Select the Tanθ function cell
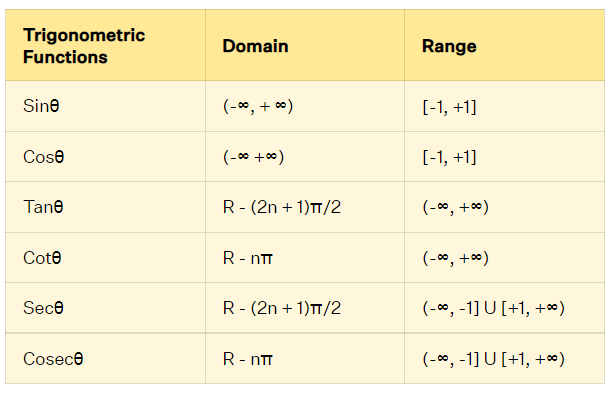Screen dimensions: 612x394 click(105, 207)
